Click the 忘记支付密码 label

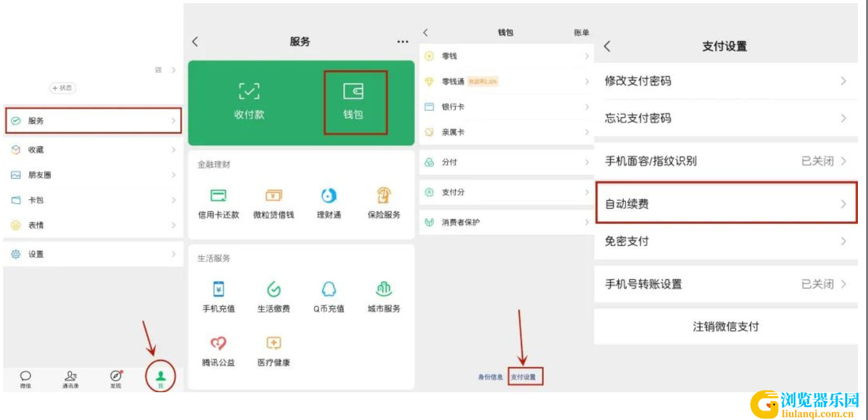click(x=638, y=118)
